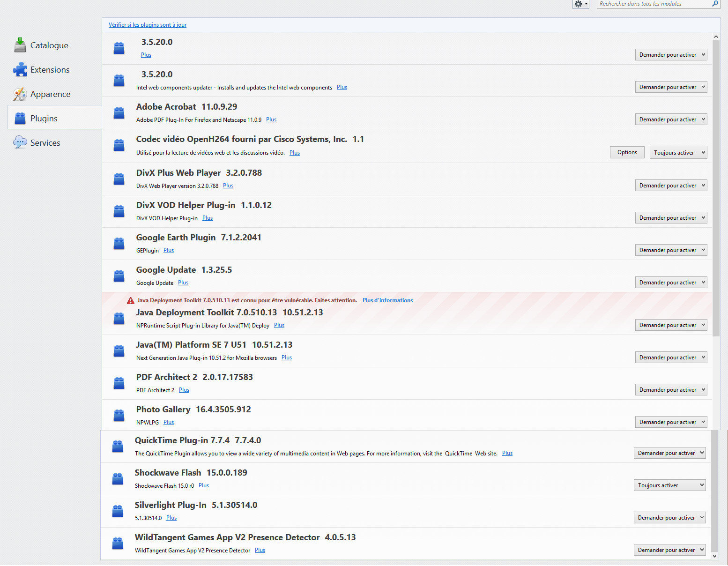Click the Google Earth Plugin icon
The width and height of the screenshot is (728, 566).
pyautogui.click(x=119, y=244)
